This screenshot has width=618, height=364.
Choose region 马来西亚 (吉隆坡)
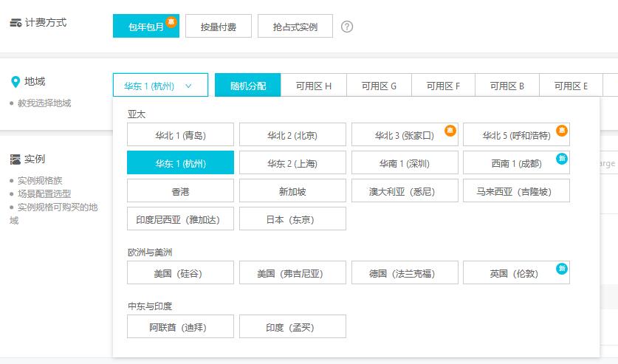[516, 190]
